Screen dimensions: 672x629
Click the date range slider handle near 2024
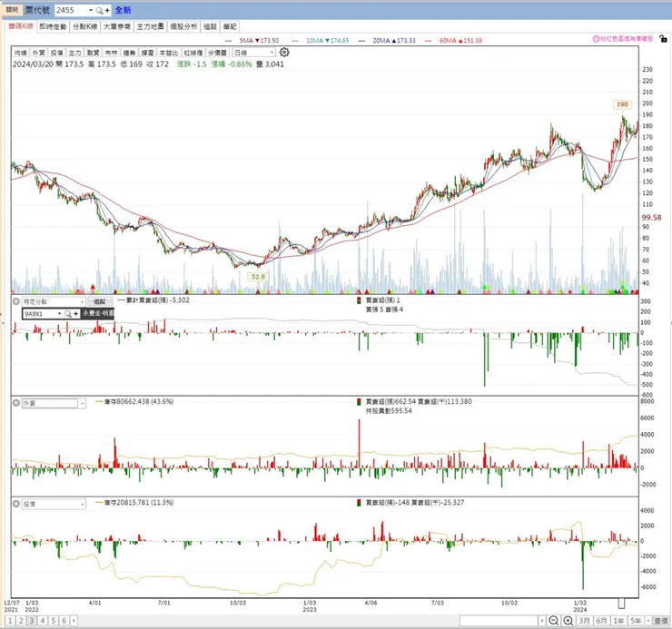pyautogui.click(x=621, y=604)
